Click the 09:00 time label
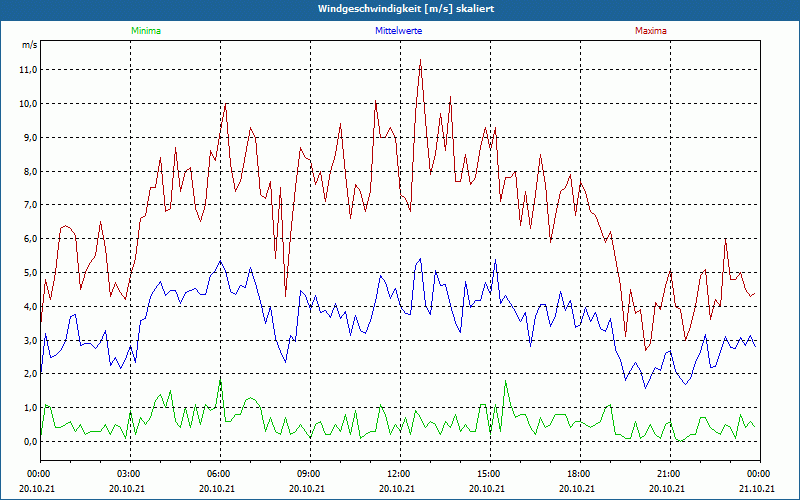800x500 pixels. pyautogui.click(x=310, y=473)
